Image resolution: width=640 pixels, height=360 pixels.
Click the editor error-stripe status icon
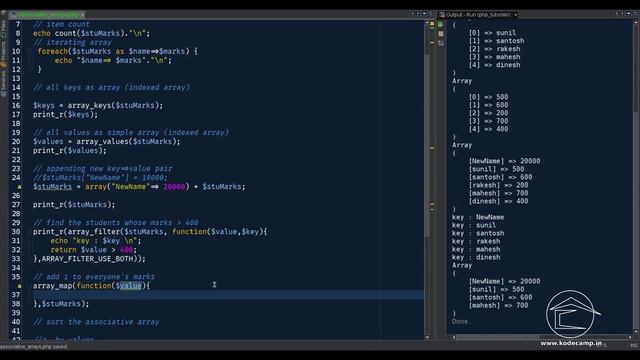(x=432, y=25)
